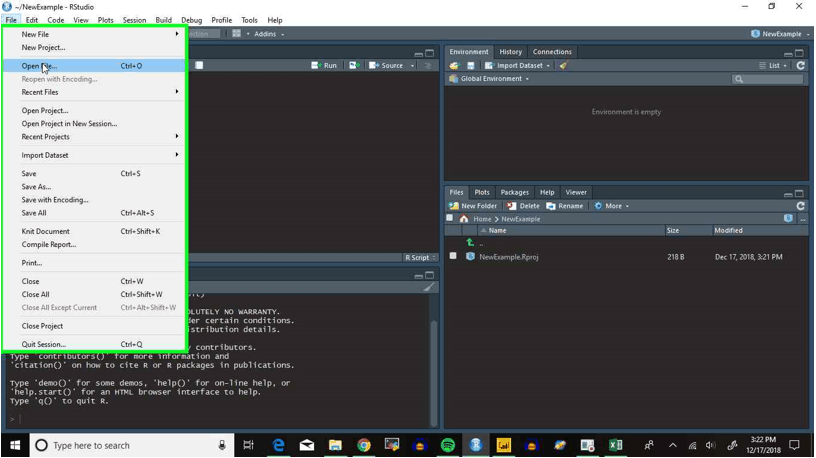Select Save with Encoding menu entry
This screenshot has width=816, height=458.
point(94,200)
